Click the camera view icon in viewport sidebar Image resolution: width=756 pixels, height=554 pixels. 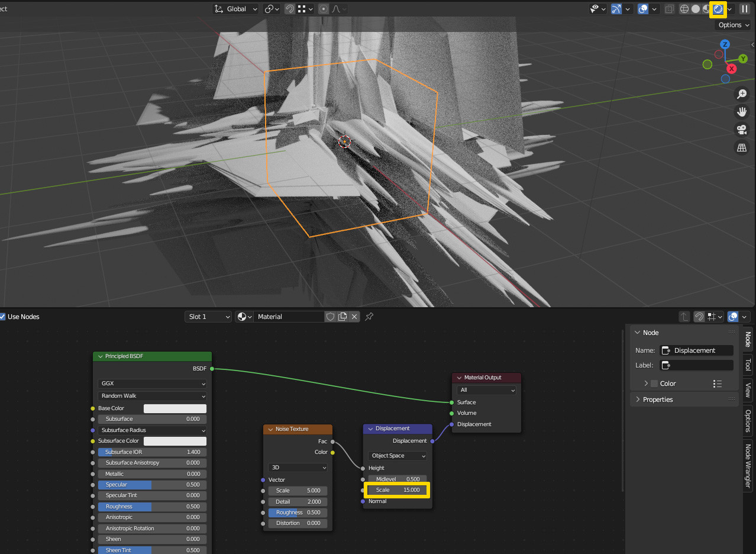pyautogui.click(x=742, y=129)
